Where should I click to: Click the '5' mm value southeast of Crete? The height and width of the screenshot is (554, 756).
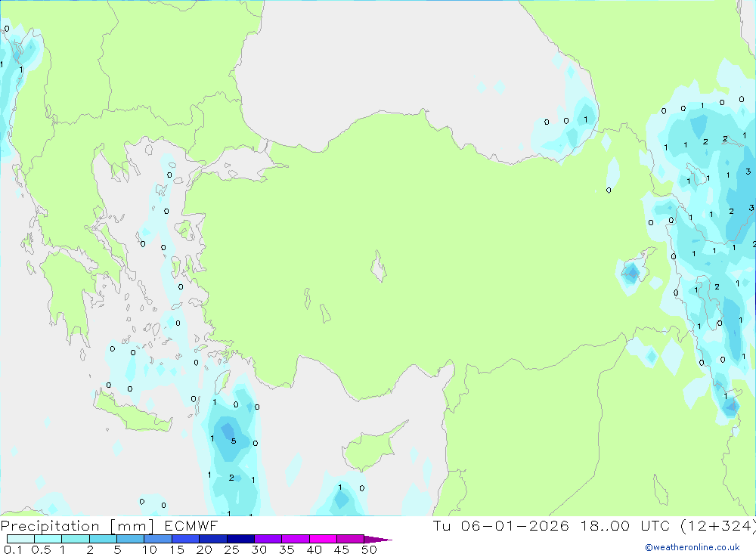coord(234,441)
